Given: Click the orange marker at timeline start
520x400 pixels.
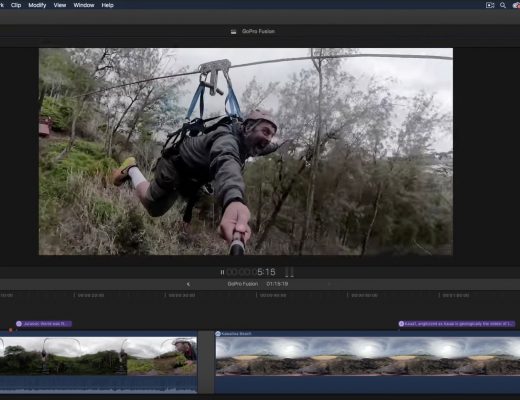Looking at the screenshot, I should coord(11,330).
